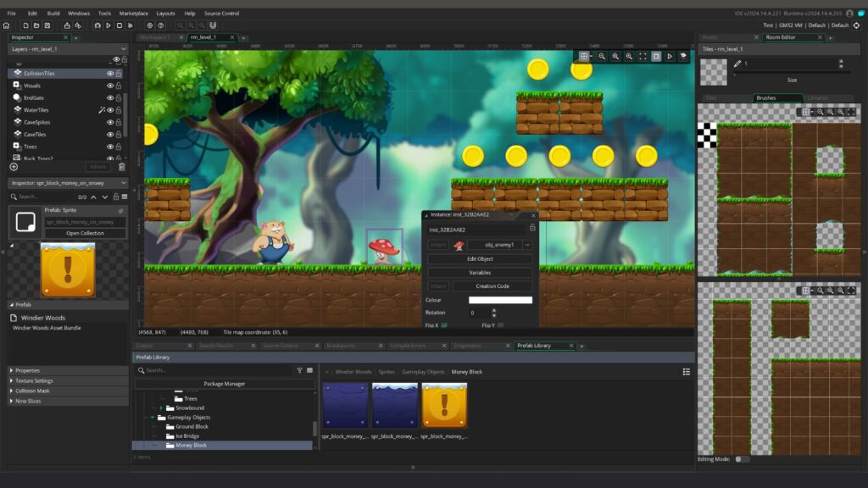Add a new layer with plus icon
The image size is (868, 488).
pyautogui.click(x=14, y=167)
